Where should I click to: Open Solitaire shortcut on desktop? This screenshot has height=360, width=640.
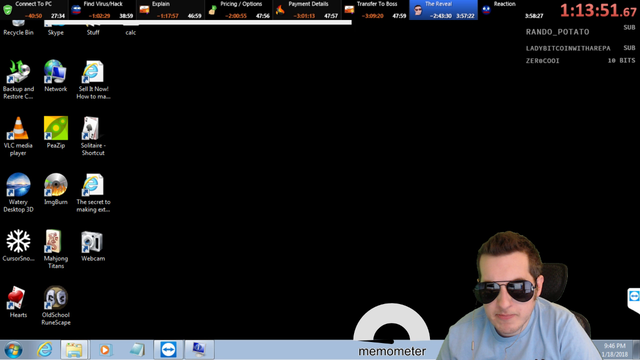93,136
